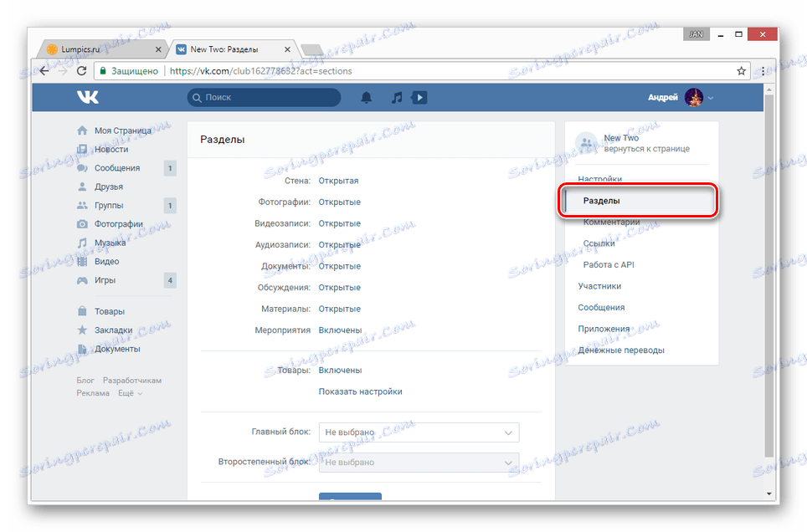The width and height of the screenshot is (807, 532).
Task: Click the vertical page scrollbar
Action: [x=769, y=275]
